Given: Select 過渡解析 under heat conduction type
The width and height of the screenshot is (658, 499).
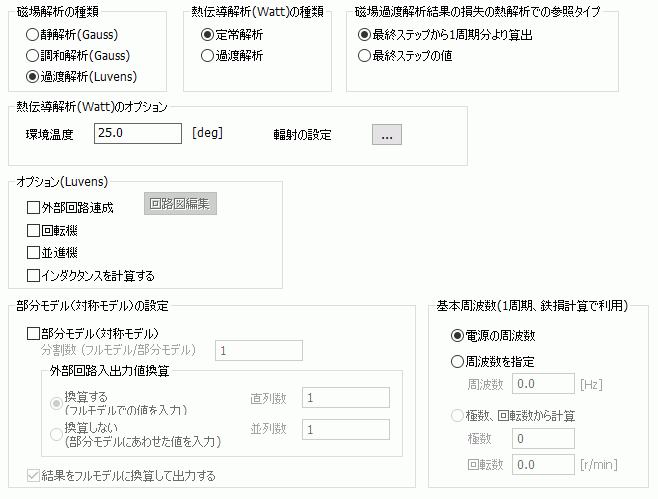Looking at the screenshot, I should (208, 55).
